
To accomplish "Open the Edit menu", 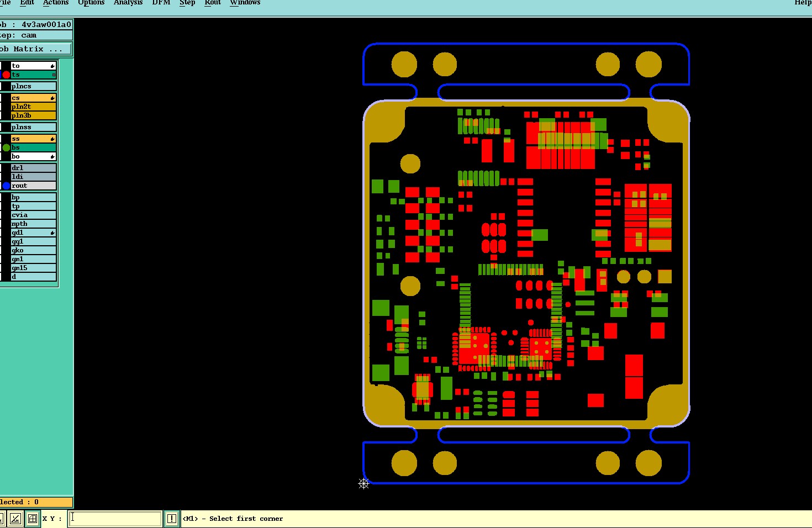I will point(27,2).
